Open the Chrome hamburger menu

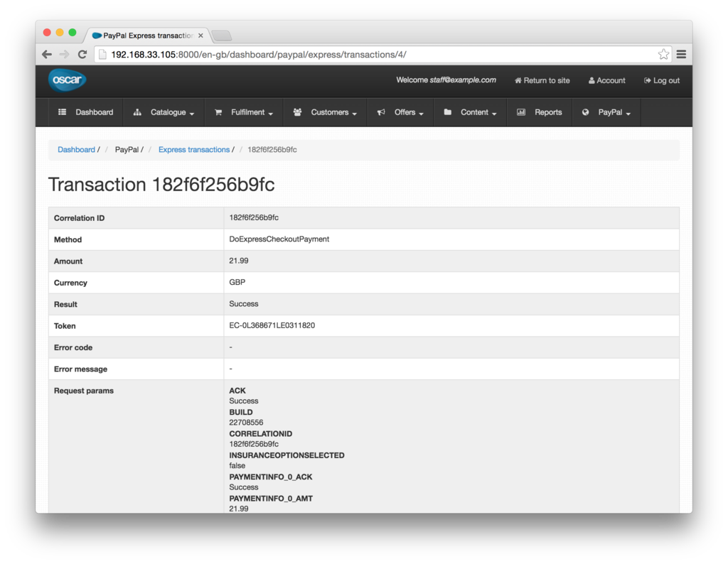click(681, 55)
